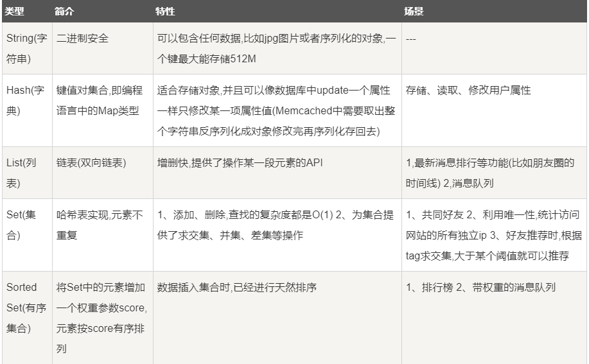The height and width of the screenshot is (364, 589).
Task: Click the 简介 column header
Action: 103,12
